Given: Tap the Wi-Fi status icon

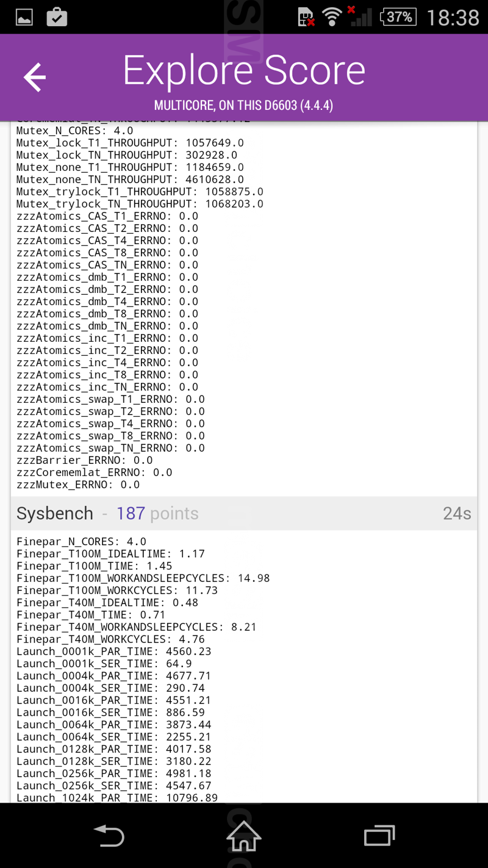Looking at the screenshot, I should [332, 17].
